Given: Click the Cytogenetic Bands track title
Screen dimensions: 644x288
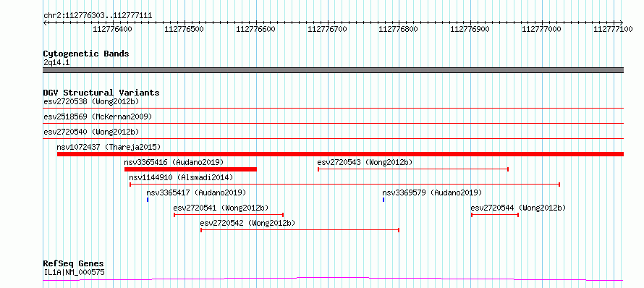Looking at the screenshot, I should click(x=86, y=54).
